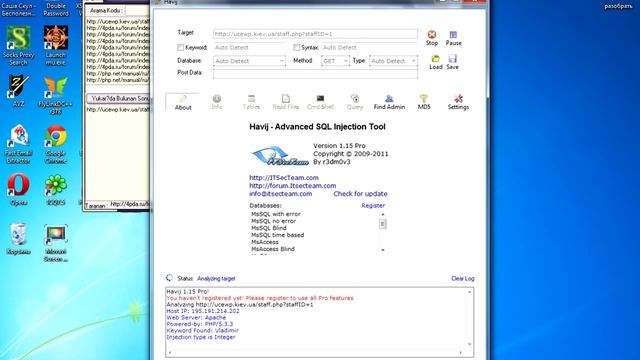
Task: Open the Cmd Shell tab
Action: [x=320, y=102]
